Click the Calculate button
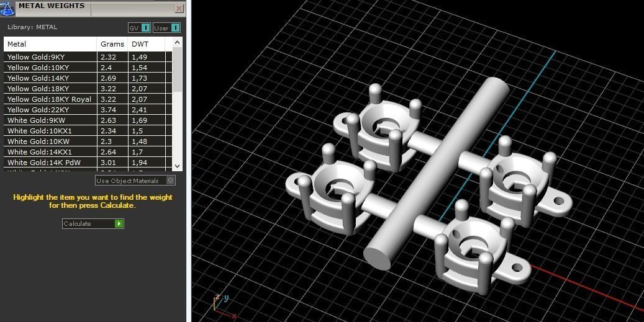This screenshot has height=322, width=644. 93,223
